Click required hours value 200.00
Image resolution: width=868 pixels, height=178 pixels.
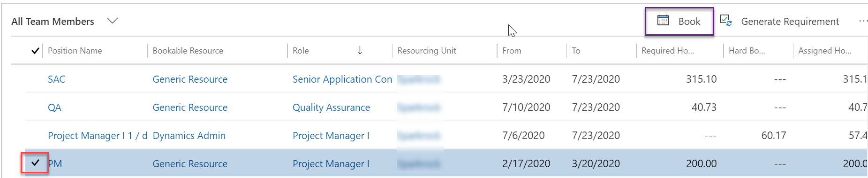tap(701, 163)
